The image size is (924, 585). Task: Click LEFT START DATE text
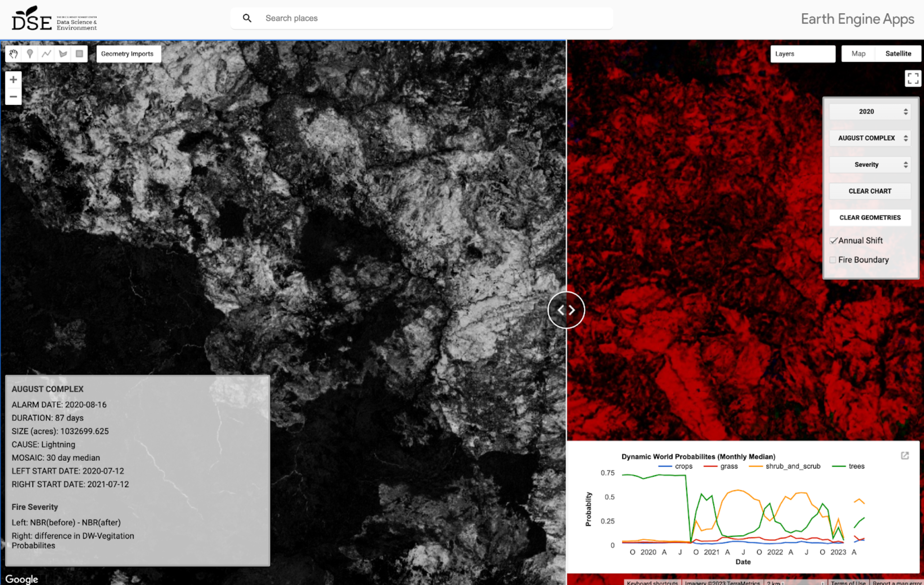(x=68, y=471)
